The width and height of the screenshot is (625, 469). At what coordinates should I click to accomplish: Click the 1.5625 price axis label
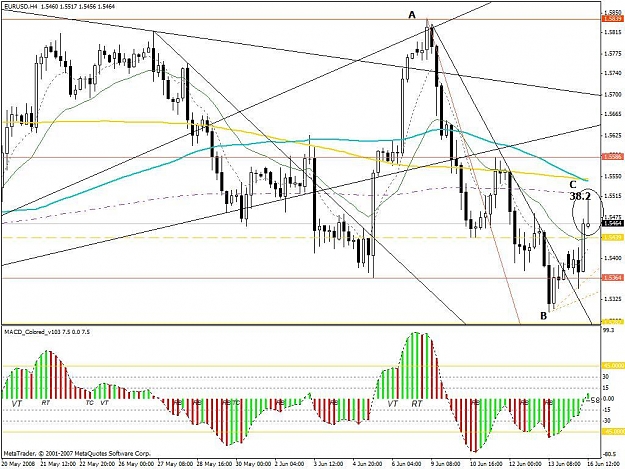coord(613,135)
